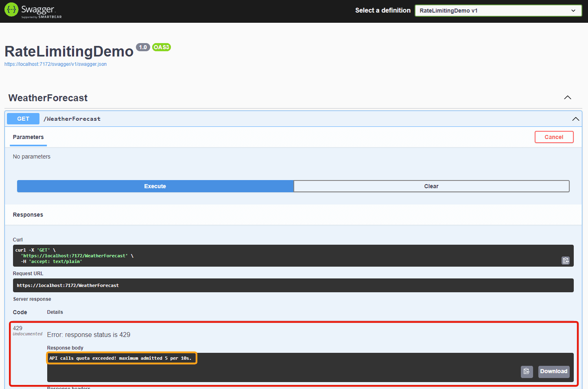The image size is (588, 389).
Task: Click the Server response label
Action: (x=32, y=299)
